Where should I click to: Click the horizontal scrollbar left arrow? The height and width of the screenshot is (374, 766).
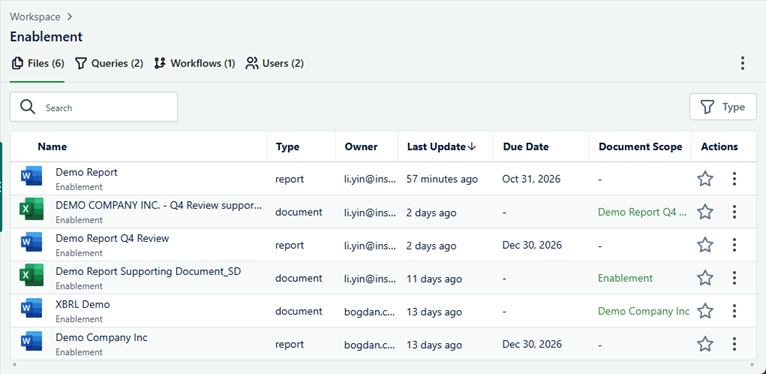tap(14, 365)
